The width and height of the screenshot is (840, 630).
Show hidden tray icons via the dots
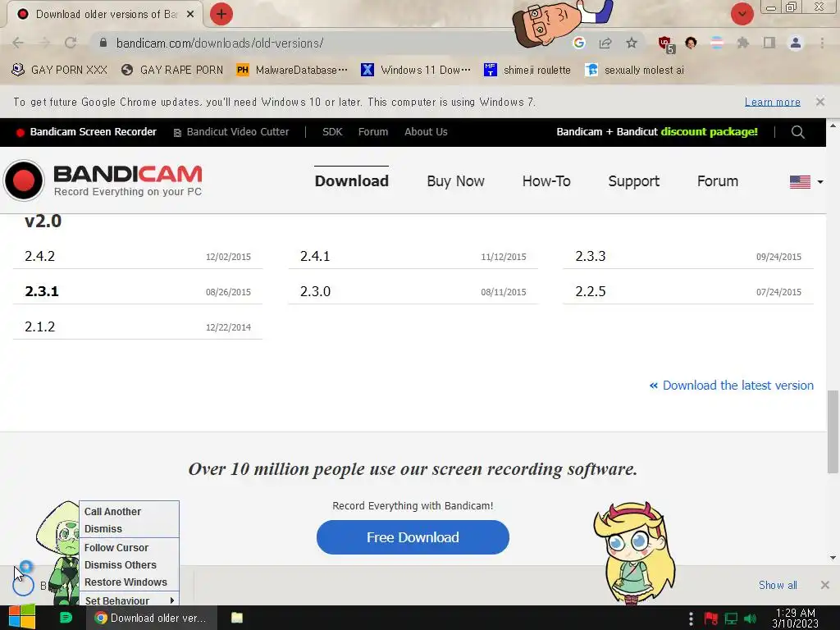pyautogui.click(x=691, y=619)
